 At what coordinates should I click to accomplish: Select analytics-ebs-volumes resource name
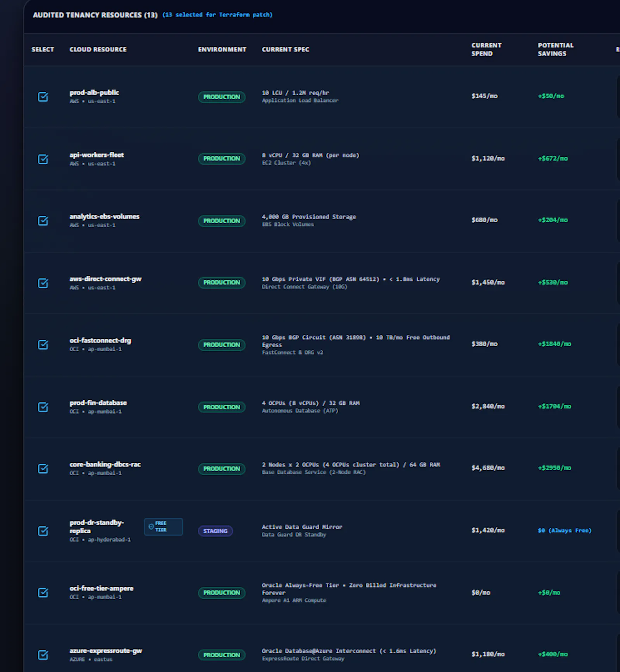coord(104,217)
